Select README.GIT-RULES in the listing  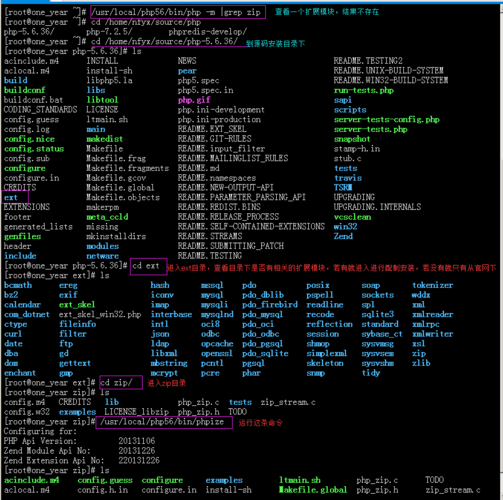[214, 139]
